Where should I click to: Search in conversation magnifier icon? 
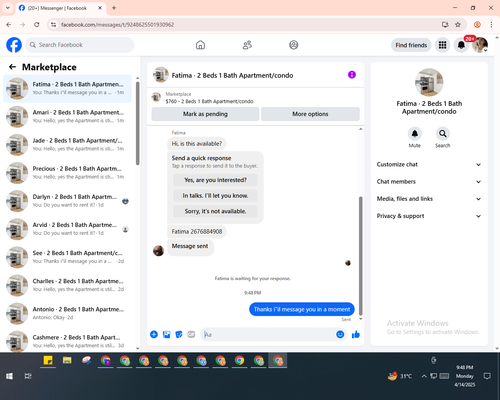(x=443, y=134)
